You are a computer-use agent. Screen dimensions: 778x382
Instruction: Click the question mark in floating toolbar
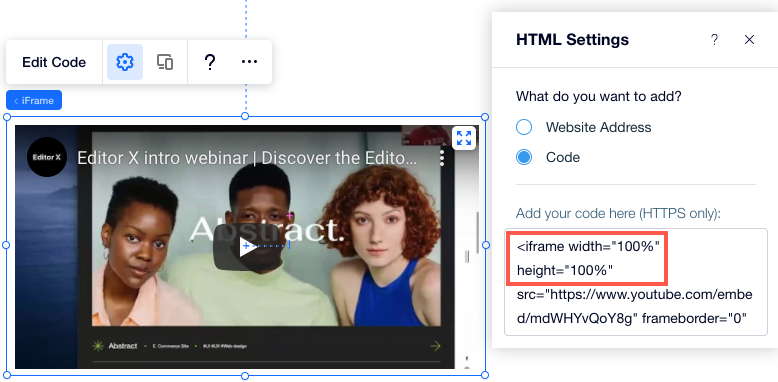210,62
